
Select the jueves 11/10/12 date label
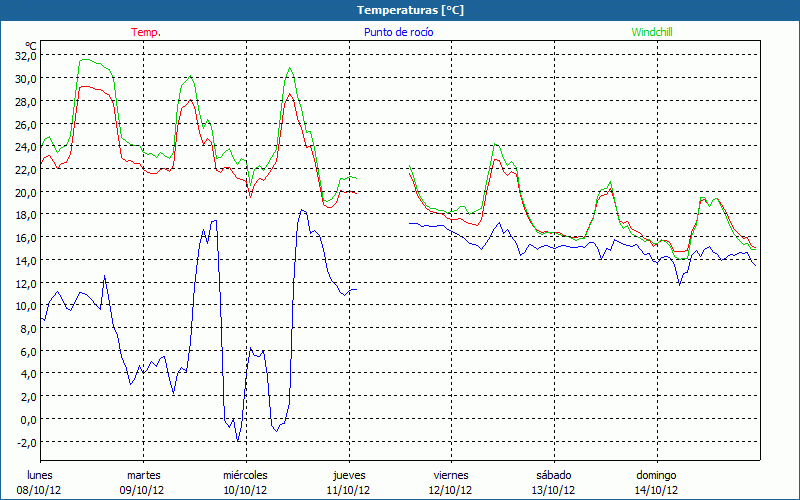pyautogui.click(x=349, y=483)
